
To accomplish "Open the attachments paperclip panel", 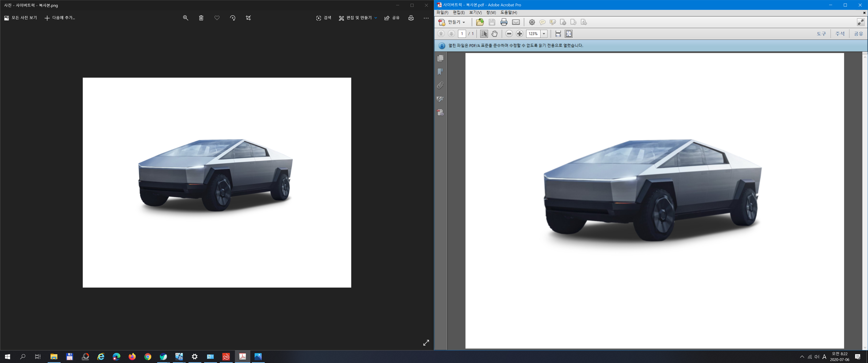I will 440,85.
